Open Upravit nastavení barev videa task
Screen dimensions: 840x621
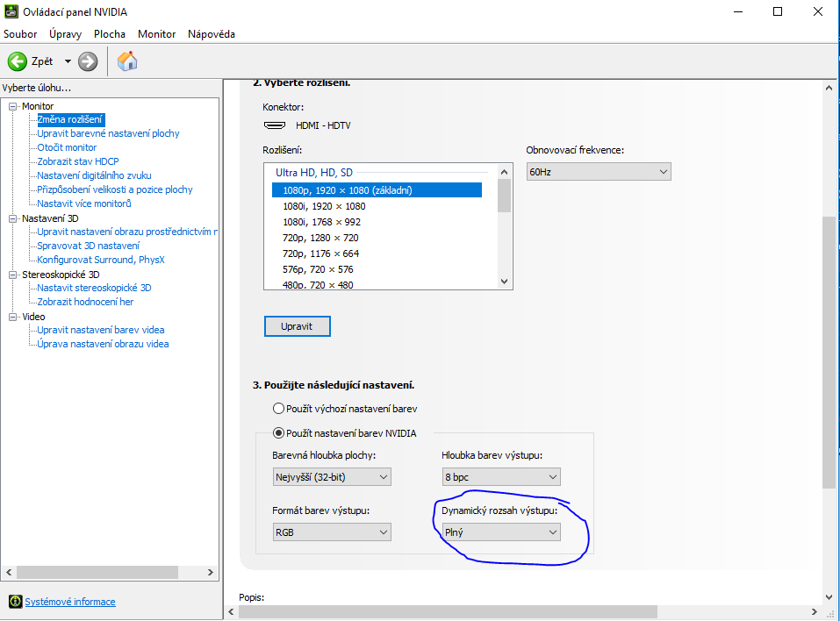[x=101, y=330]
